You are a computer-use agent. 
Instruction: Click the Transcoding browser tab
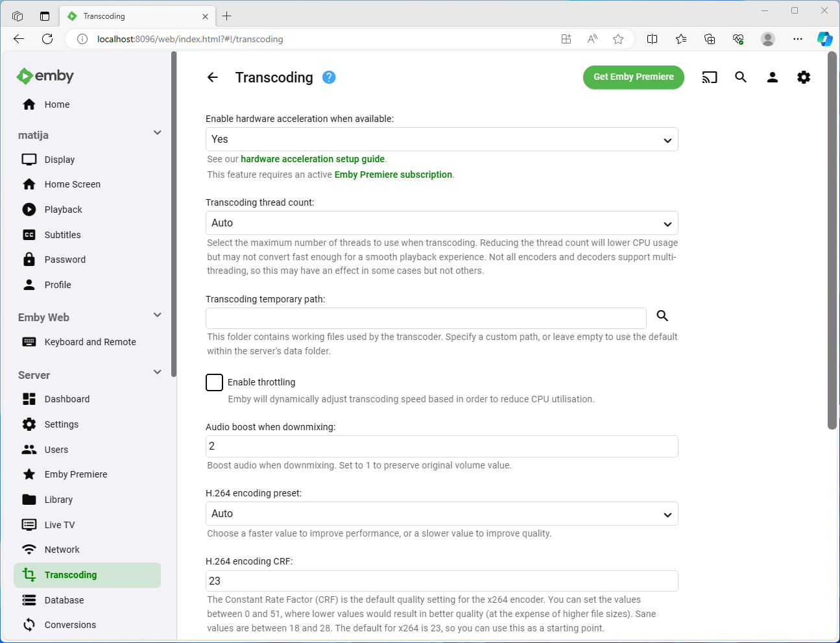tap(138, 16)
